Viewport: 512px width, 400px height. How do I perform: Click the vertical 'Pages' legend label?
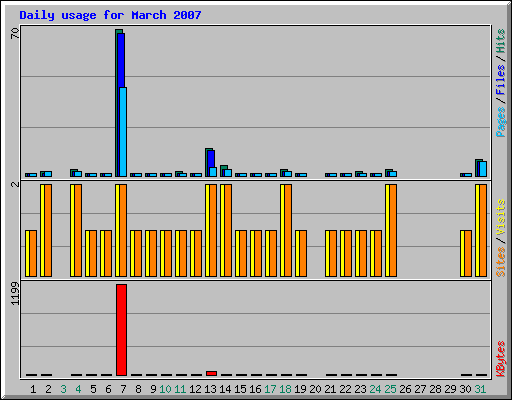[501, 122]
